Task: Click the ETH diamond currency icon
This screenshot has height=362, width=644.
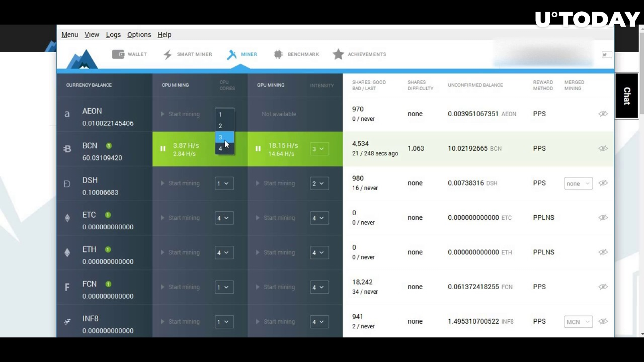Action: pyautogui.click(x=67, y=253)
